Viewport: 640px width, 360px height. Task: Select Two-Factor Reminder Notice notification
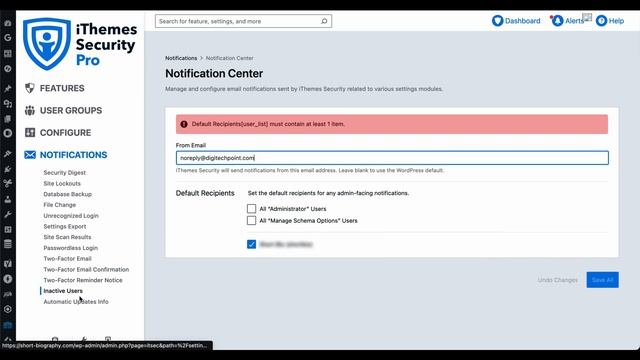(83, 280)
